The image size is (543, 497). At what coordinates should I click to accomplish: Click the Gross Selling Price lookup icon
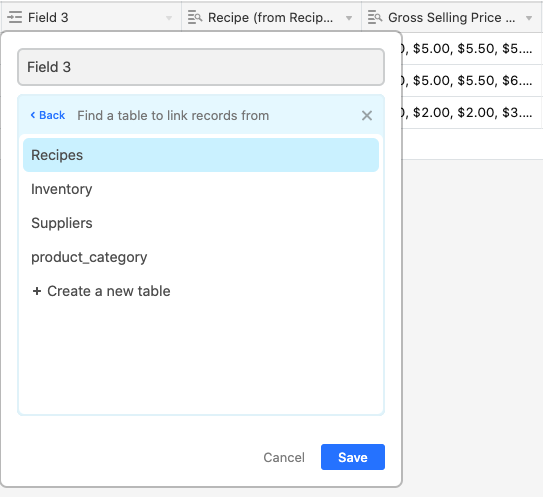coord(375,17)
